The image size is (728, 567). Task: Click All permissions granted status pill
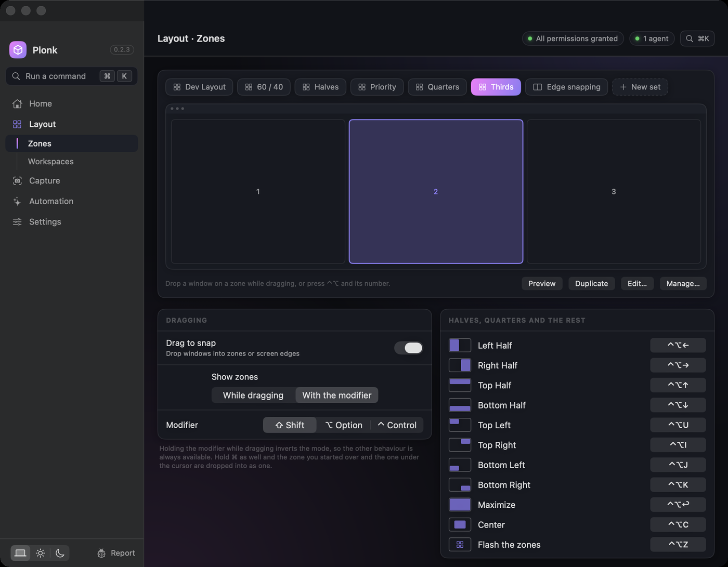(x=573, y=38)
